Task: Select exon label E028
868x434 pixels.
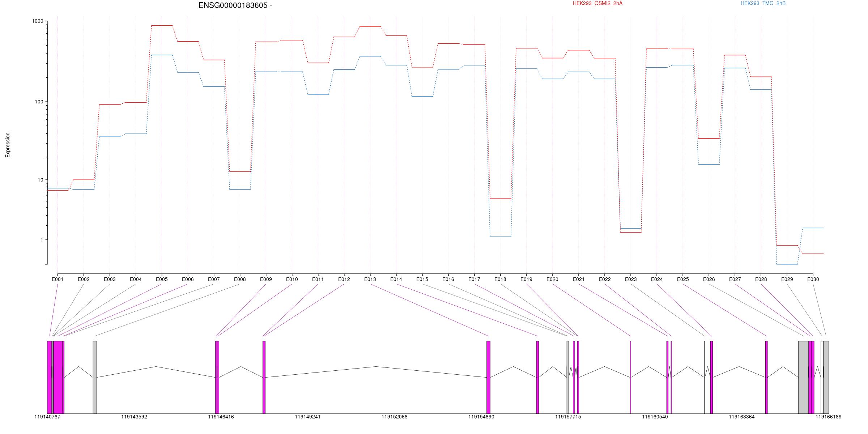Action: coord(761,279)
